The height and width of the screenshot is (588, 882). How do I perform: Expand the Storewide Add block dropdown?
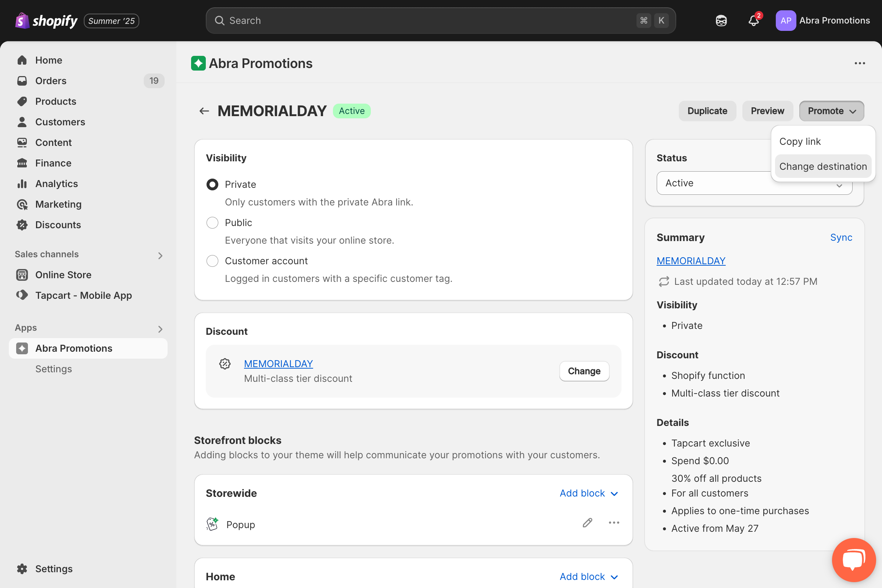pos(589,493)
